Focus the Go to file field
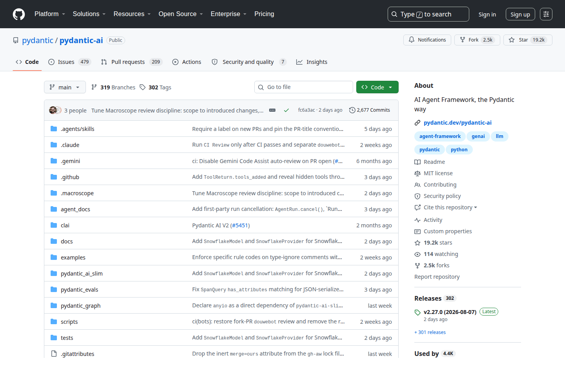 [x=304, y=87]
